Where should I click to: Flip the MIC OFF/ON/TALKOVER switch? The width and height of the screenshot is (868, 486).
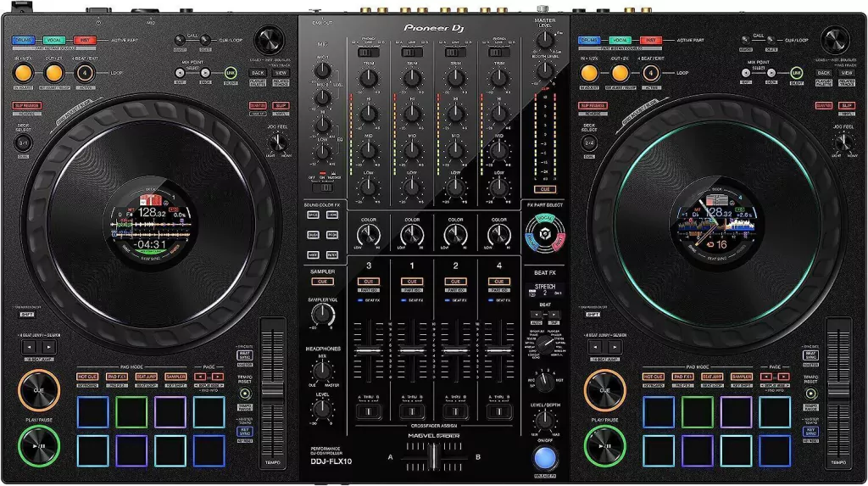point(322,187)
